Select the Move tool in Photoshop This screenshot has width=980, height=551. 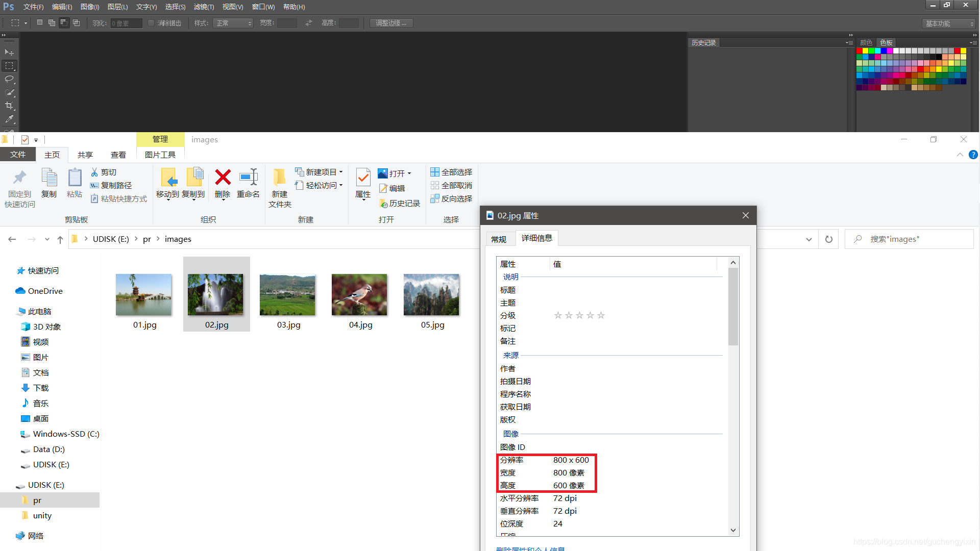coord(9,53)
